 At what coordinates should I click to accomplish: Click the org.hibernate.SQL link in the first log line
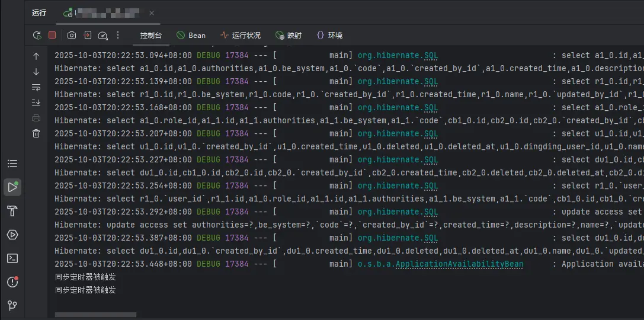398,56
